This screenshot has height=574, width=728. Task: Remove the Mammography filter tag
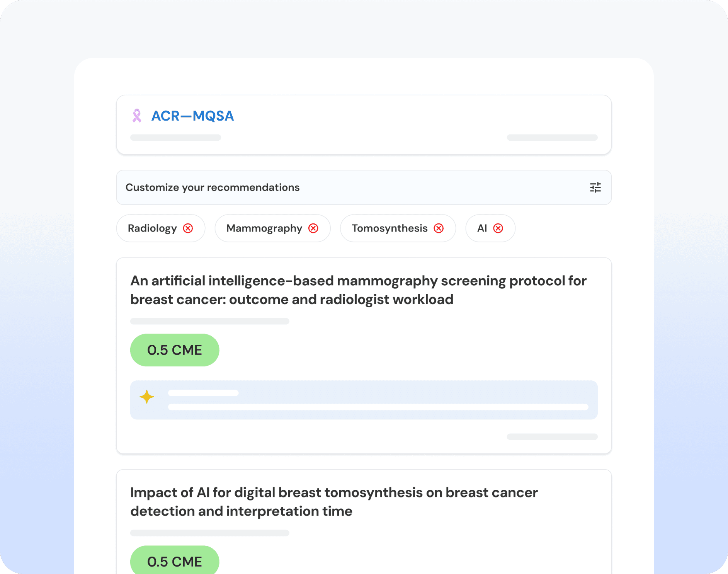tap(313, 228)
